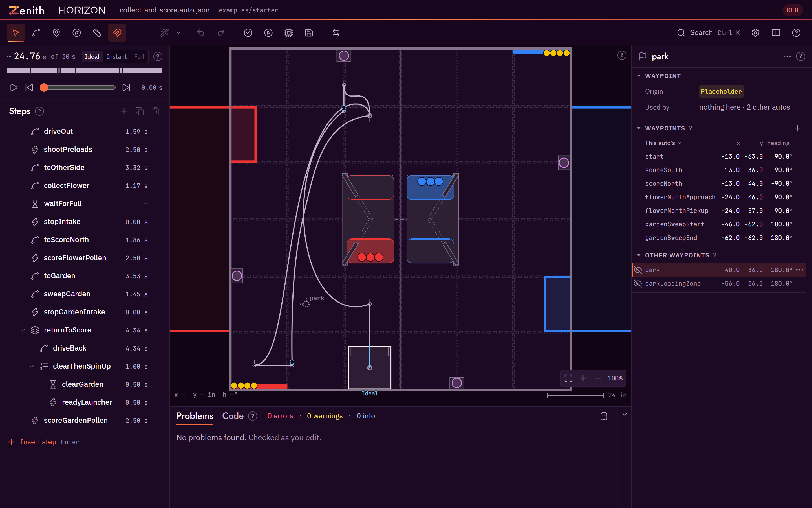The image size is (812, 508).
Task: Select the waitForFull step
Action: (x=85, y=203)
